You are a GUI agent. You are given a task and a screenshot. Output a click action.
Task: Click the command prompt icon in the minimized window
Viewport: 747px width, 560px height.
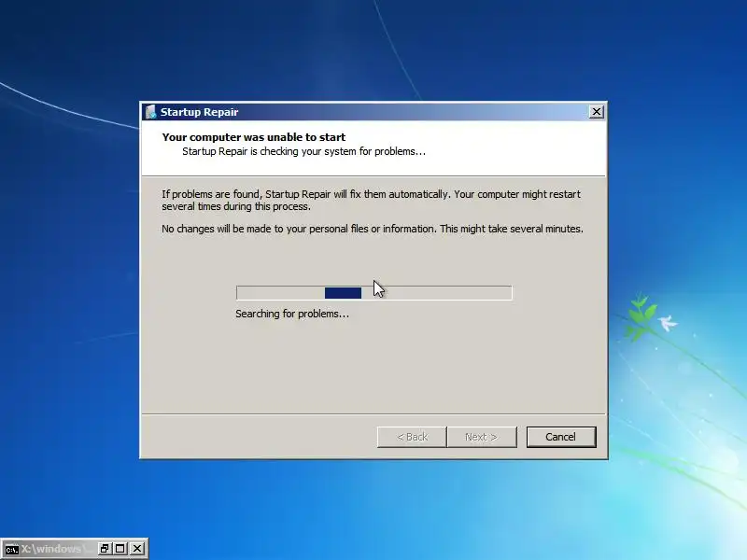click(11, 549)
